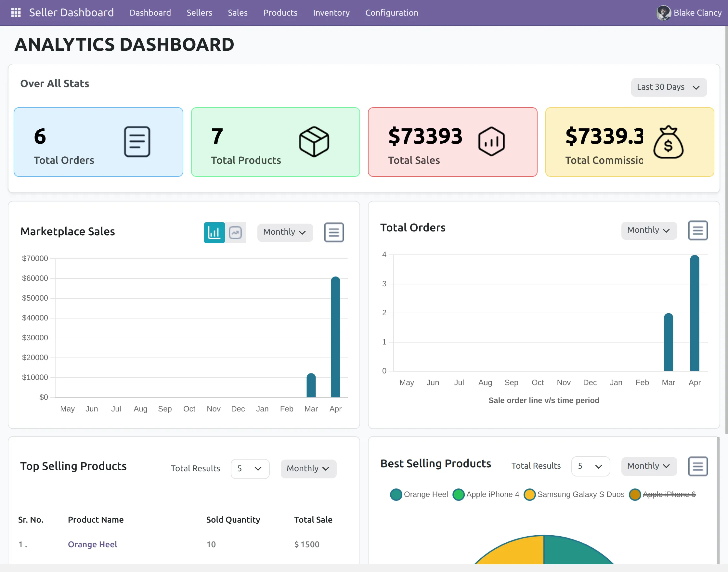
Task: Open the Best Selling Products menu icon
Action: click(x=698, y=466)
